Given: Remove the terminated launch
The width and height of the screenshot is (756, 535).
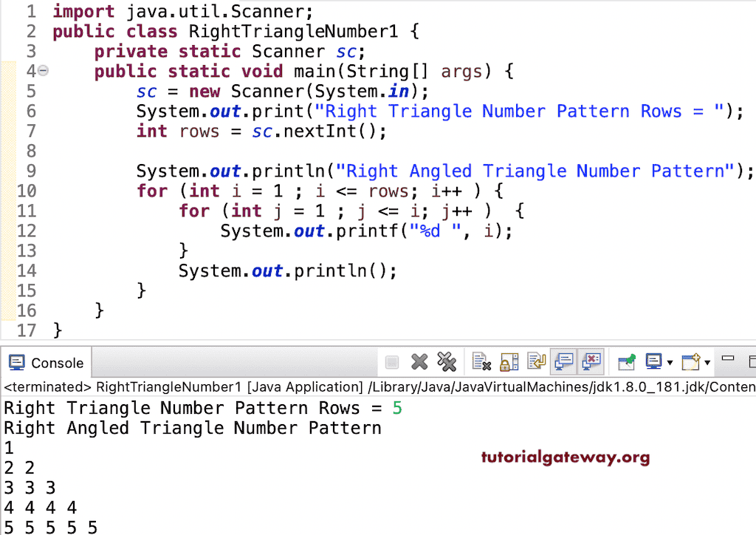Looking at the screenshot, I should click(x=419, y=361).
